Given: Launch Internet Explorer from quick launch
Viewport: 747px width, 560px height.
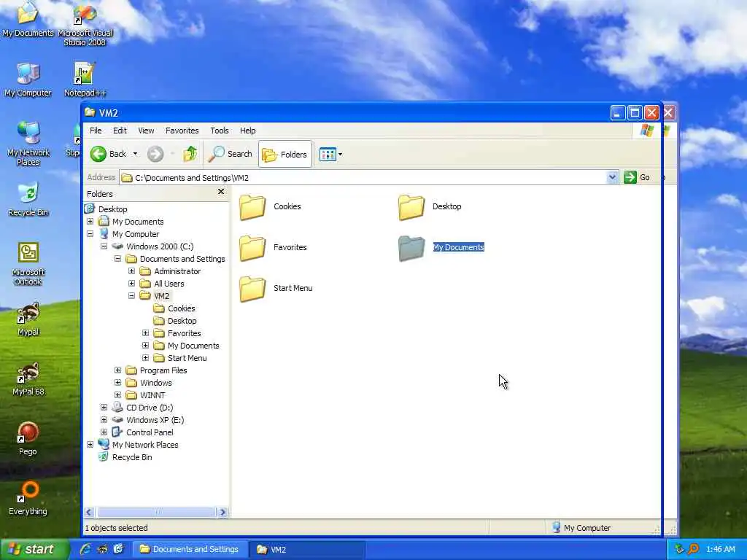Looking at the screenshot, I should pos(85,550).
